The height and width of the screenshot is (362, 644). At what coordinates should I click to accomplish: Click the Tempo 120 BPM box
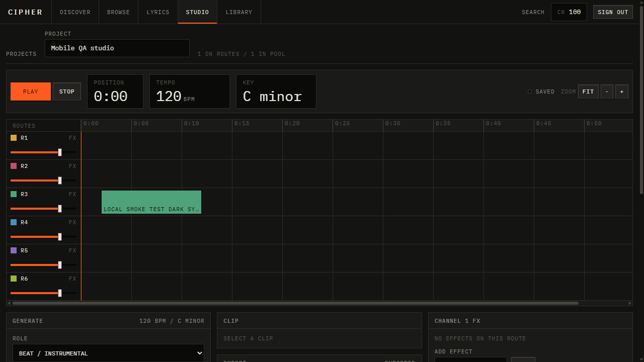[x=190, y=92]
